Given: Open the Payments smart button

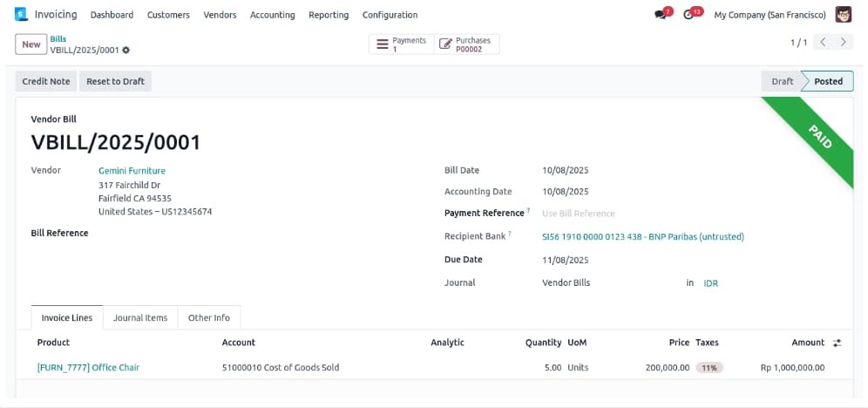Looking at the screenshot, I should 402,44.
